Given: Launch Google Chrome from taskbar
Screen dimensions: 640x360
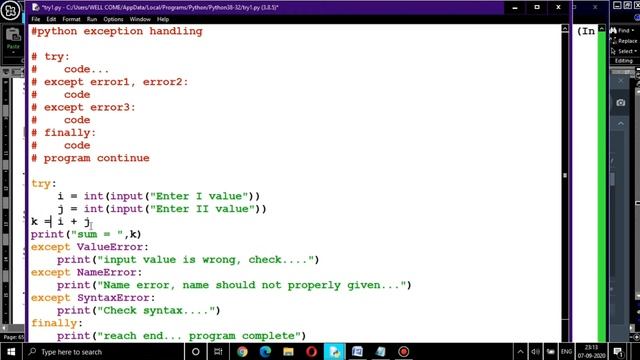Looking at the screenshot, I should point(242,351).
